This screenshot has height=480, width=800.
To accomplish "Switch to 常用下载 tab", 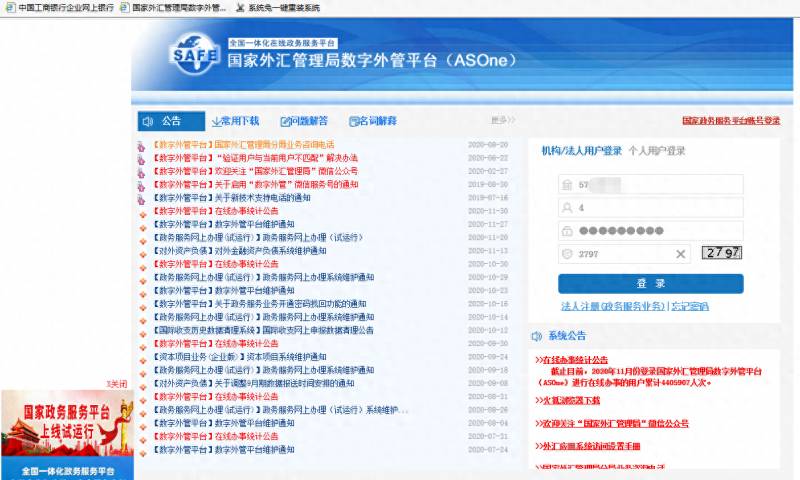I will [236, 121].
